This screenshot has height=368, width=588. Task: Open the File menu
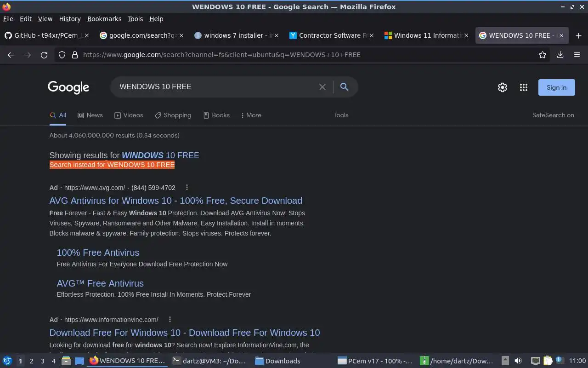8,19
